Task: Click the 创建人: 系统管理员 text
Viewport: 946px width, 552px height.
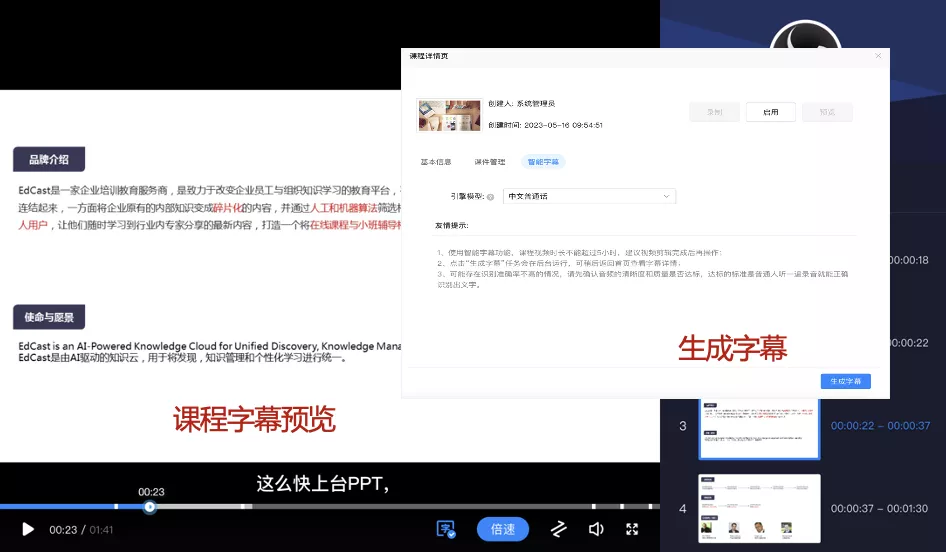Action: [x=521, y=104]
